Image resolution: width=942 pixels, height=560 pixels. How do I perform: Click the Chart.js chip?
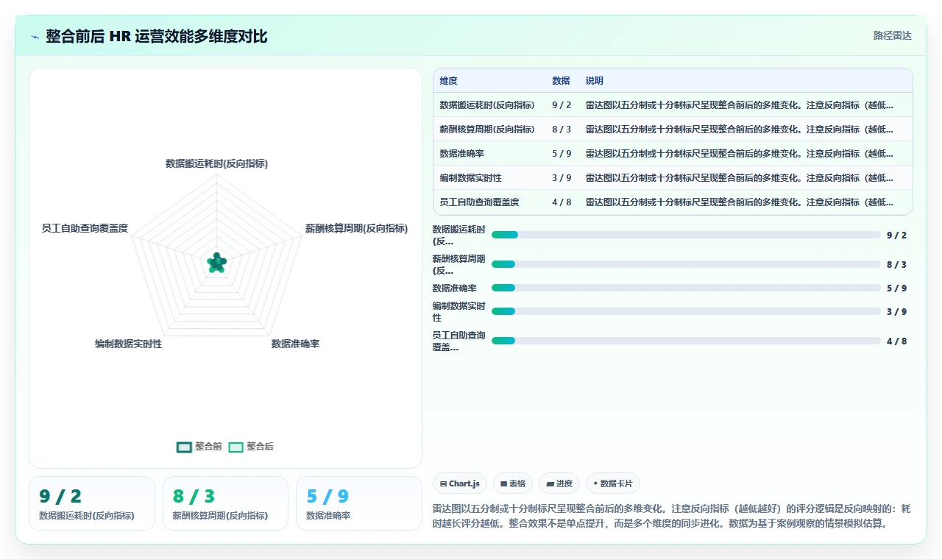coord(460,483)
